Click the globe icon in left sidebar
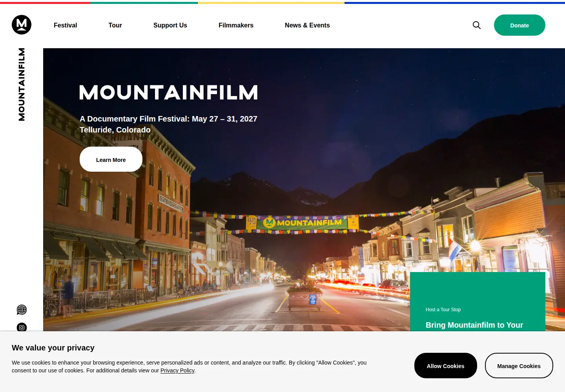565x392 pixels. click(22, 310)
